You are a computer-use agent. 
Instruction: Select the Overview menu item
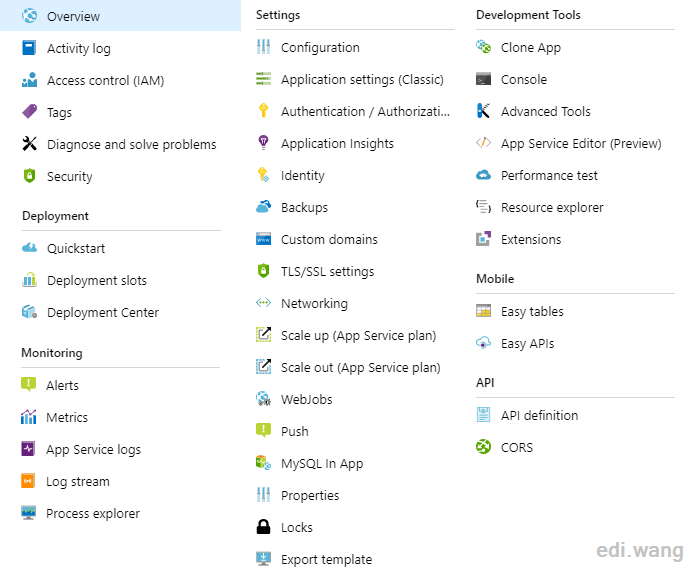coord(121,16)
